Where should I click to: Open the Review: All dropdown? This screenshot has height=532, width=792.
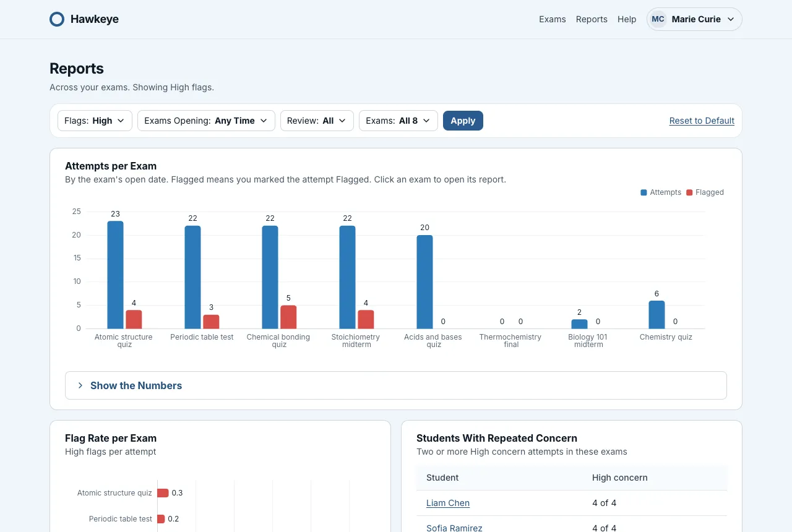click(317, 121)
